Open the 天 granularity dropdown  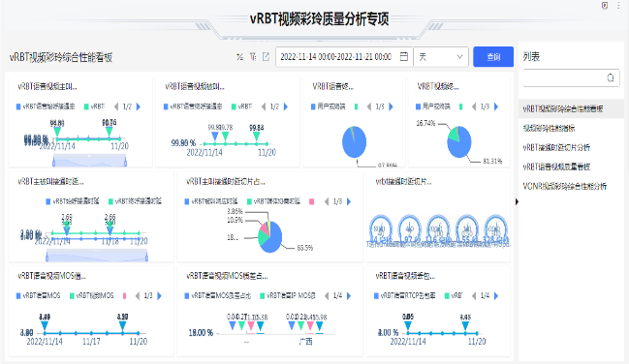click(x=440, y=57)
